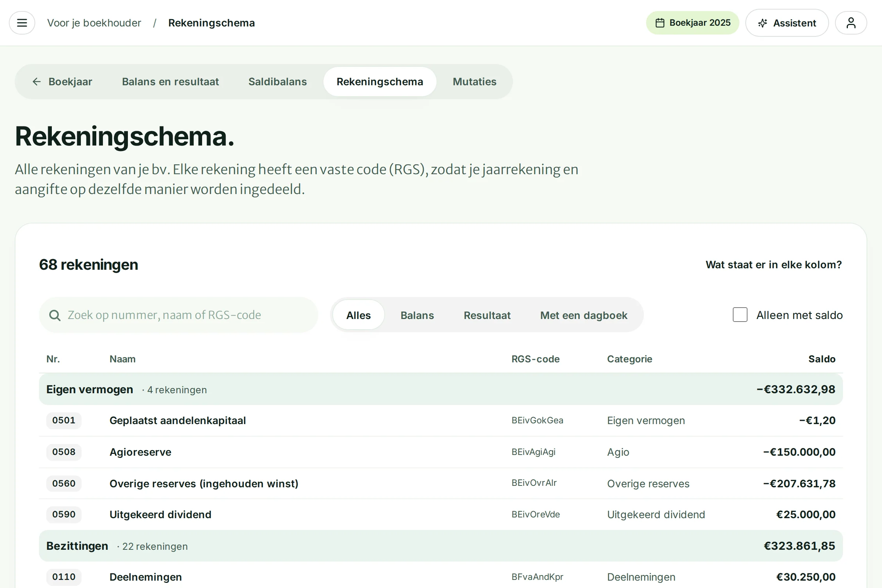Click account number 0560 badge
The width and height of the screenshot is (882, 588).
64,483
